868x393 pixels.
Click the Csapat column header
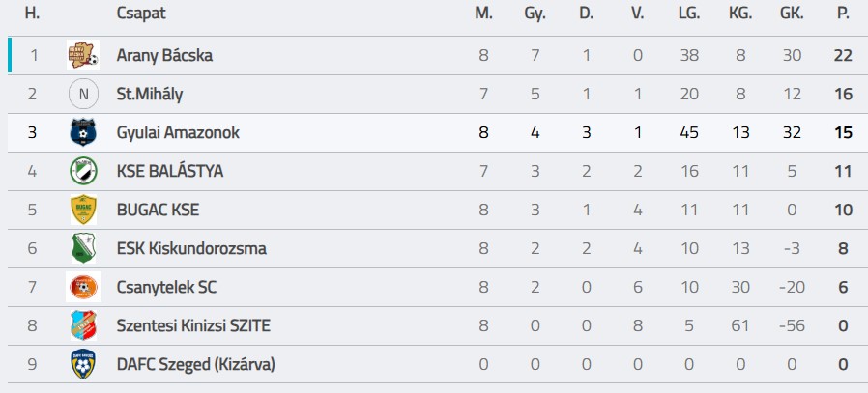click(141, 13)
